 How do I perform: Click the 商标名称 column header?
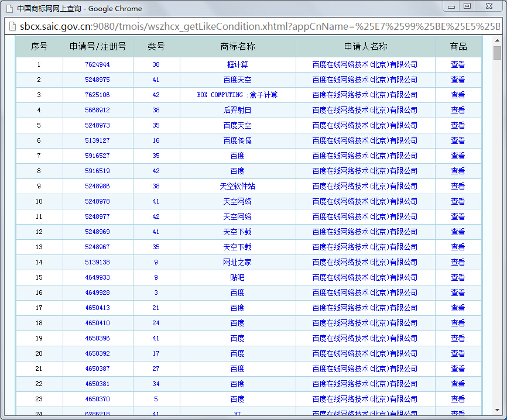coord(238,47)
